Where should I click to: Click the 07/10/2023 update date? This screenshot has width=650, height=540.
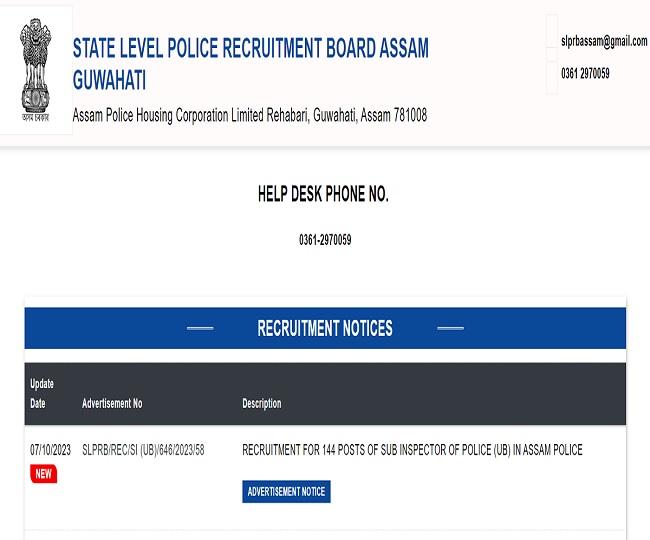(50, 450)
